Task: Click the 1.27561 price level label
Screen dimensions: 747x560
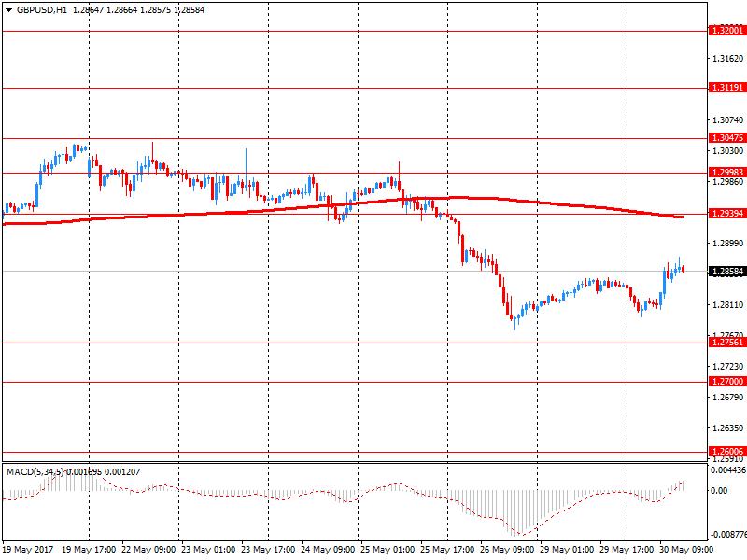Action: (727, 343)
